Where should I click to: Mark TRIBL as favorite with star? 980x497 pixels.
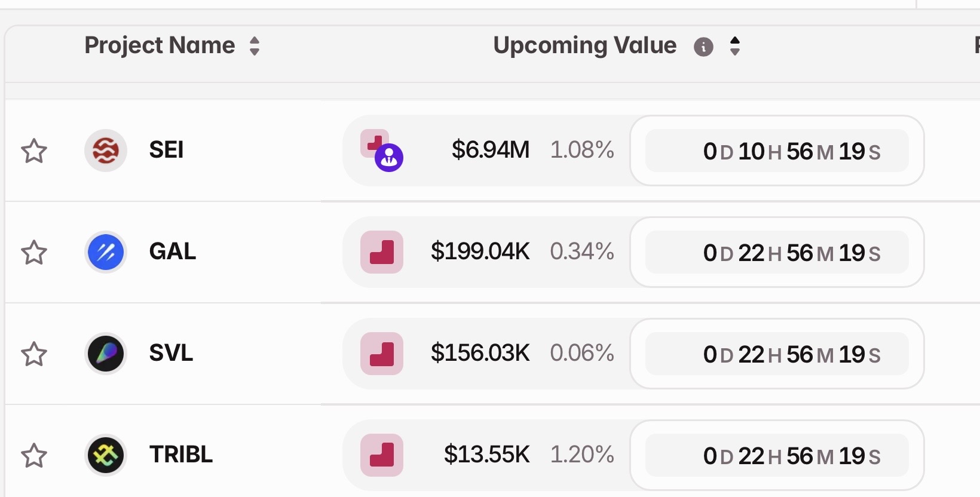[x=34, y=456]
